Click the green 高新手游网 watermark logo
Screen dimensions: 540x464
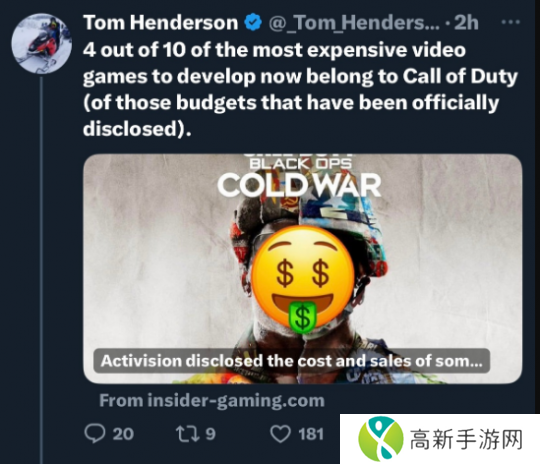click(381, 439)
